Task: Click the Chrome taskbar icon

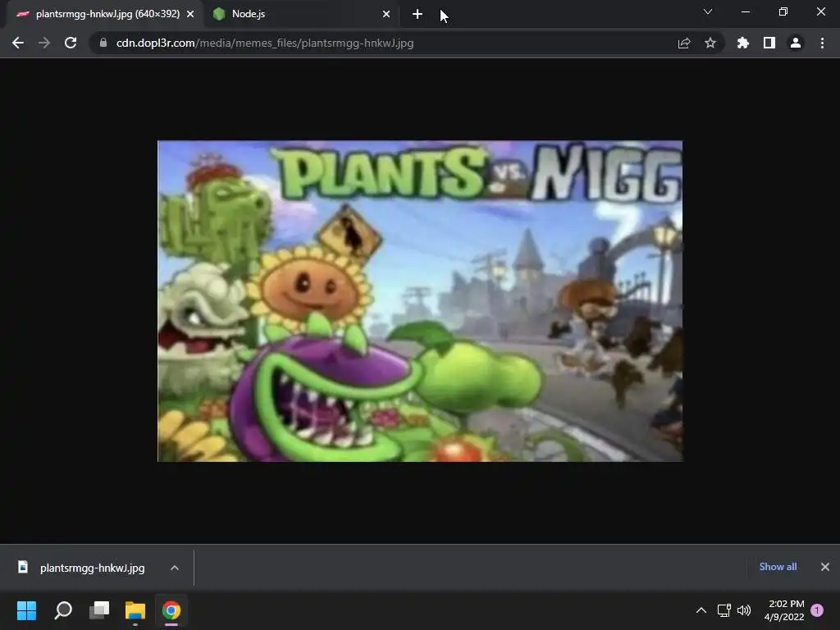Action: tap(171, 610)
